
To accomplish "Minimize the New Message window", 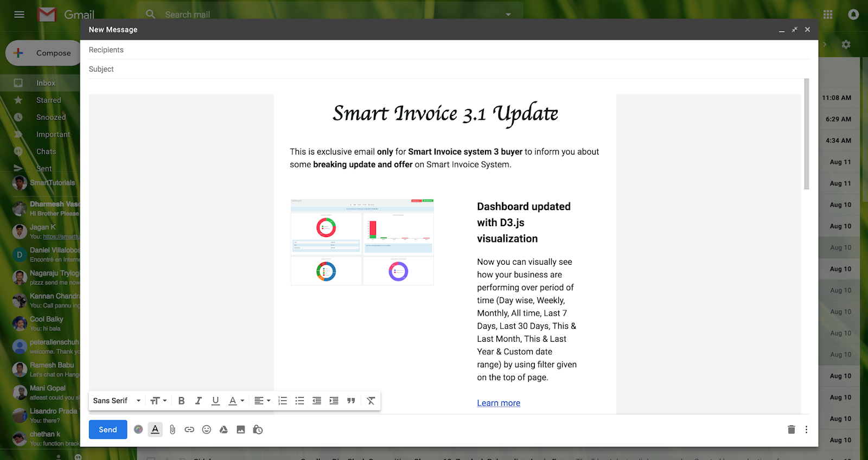I will (x=782, y=30).
